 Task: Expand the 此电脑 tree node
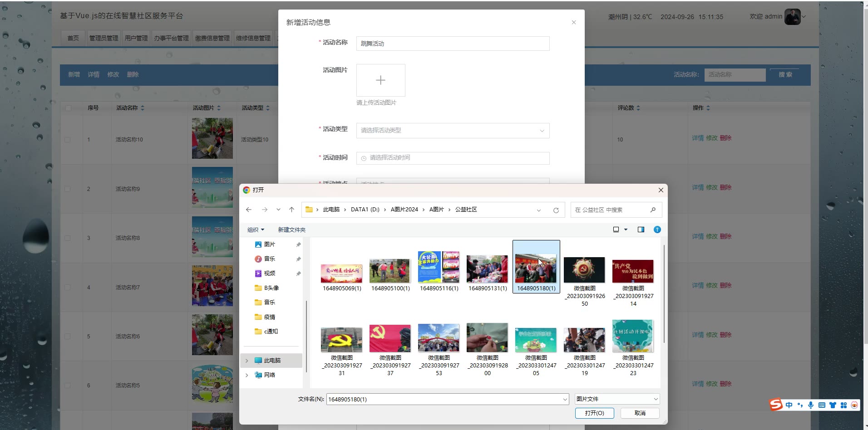coord(247,361)
